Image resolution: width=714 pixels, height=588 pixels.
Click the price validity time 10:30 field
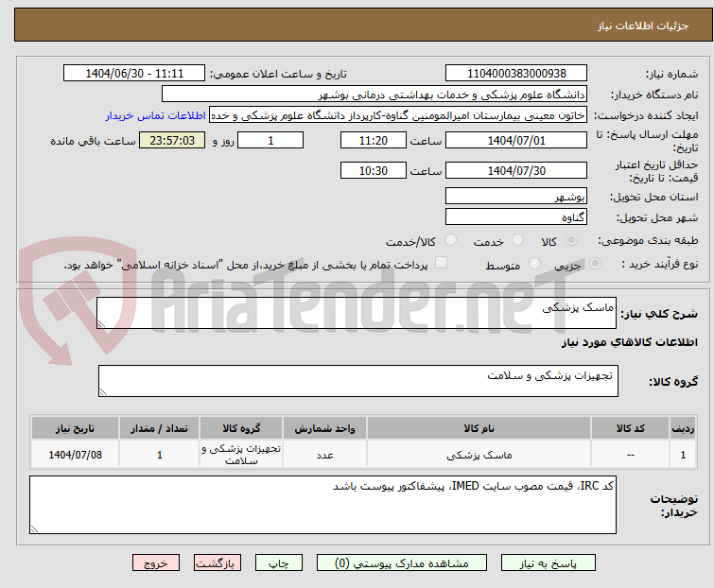tap(374, 171)
